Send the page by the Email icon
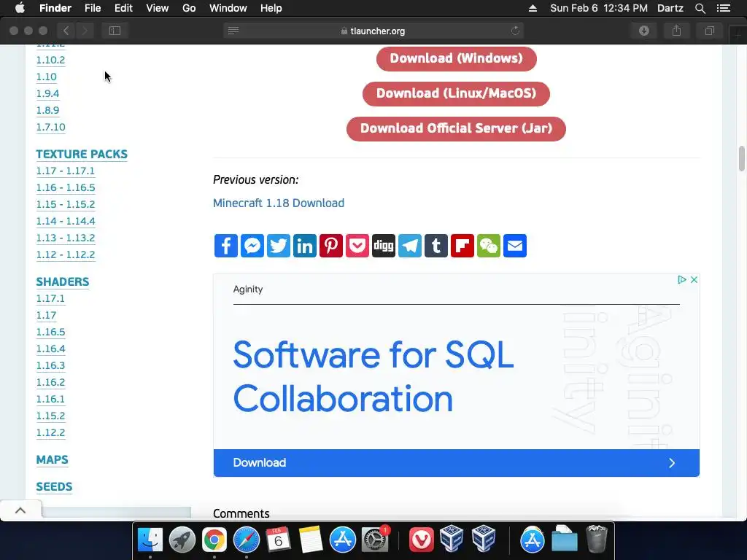Viewport: 747px width, 560px height. [x=515, y=246]
